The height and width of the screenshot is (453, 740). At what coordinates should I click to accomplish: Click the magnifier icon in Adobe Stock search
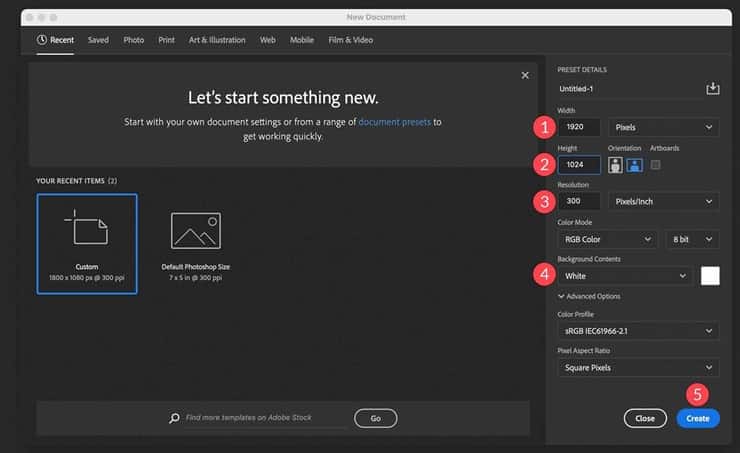pos(174,418)
